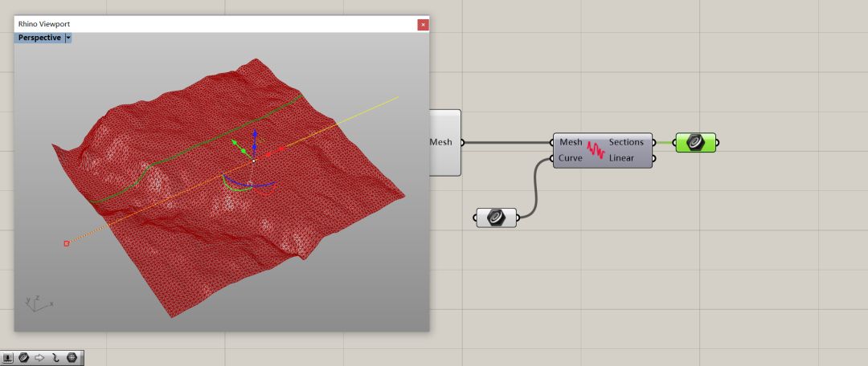Click the right arrow icon in bottom toolbar
868x366 pixels.
pyautogui.click(x=39, y=358)
